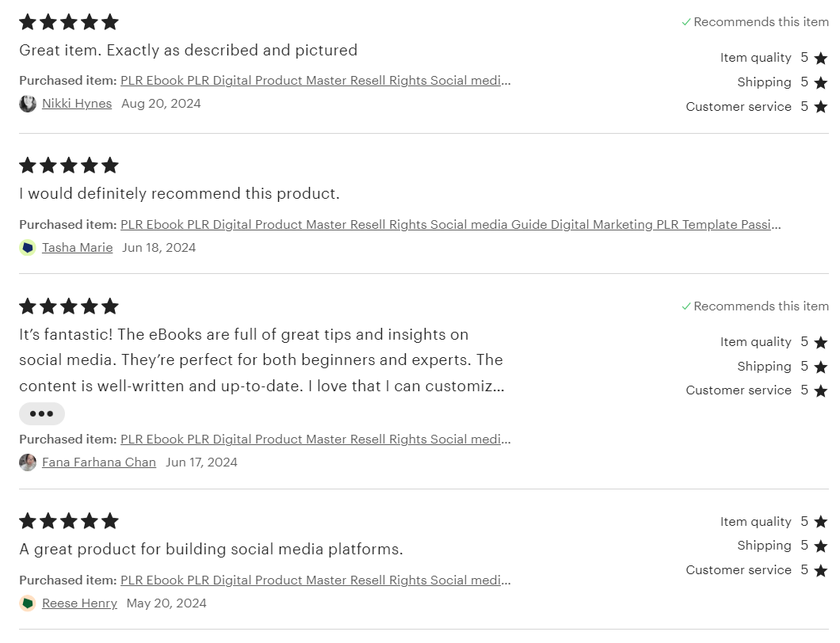Open Reese Henry reviewer profile
The width and height of the screenshot is (840, 643).
tap(79, 603)
